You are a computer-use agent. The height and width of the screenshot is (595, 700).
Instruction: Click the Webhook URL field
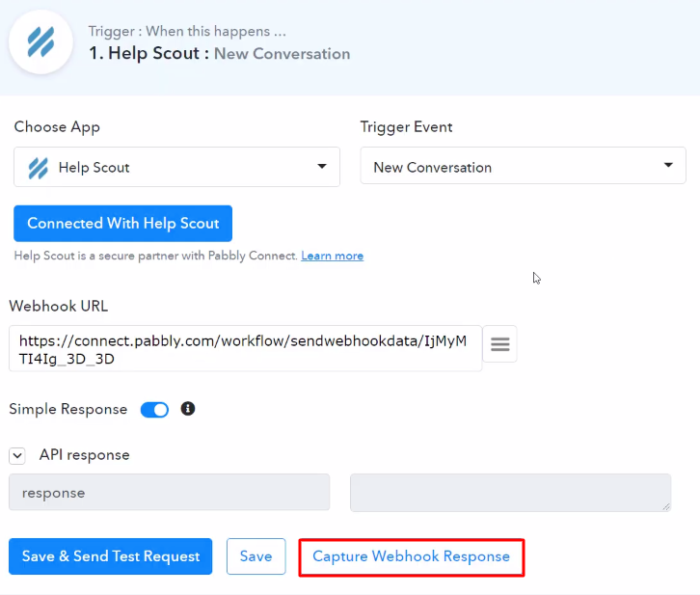245,348
